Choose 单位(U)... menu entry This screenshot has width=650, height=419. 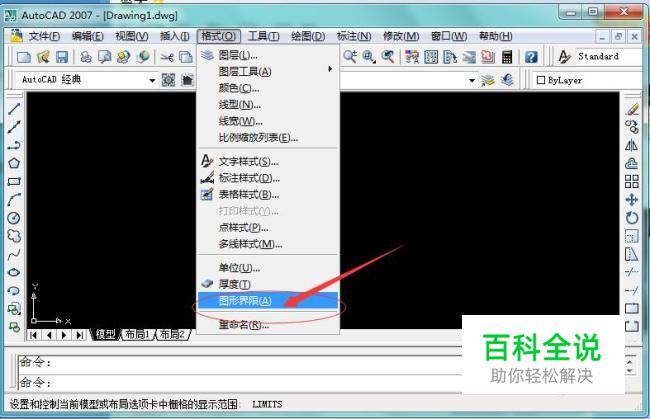268,268
